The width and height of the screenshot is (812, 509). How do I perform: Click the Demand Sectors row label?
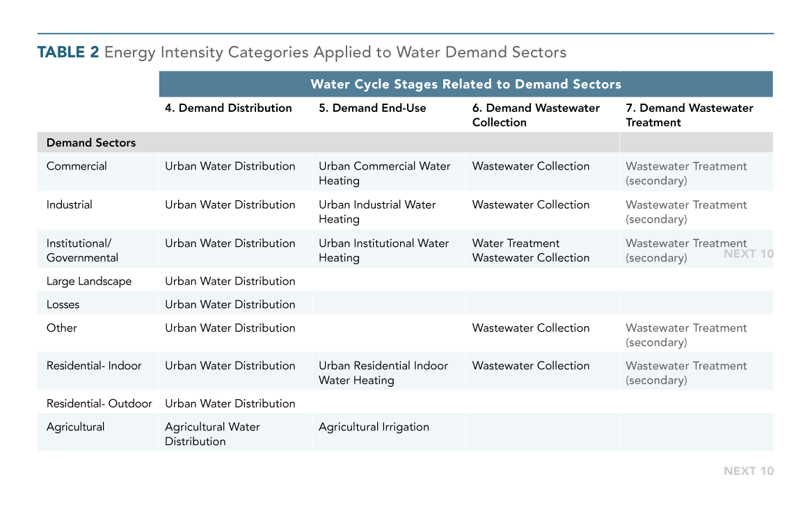point(91,143)
